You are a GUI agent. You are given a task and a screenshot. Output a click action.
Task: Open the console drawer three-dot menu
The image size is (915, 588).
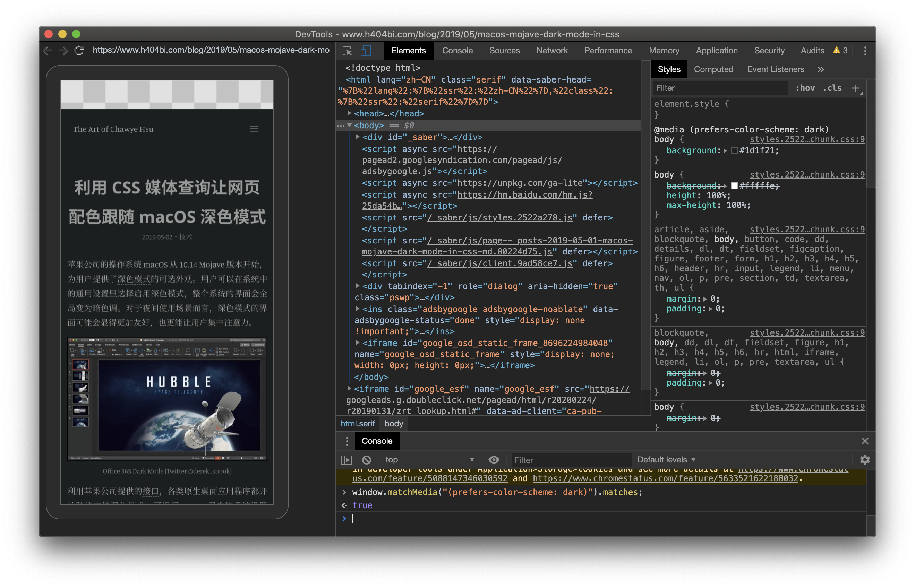coord(347,441)
